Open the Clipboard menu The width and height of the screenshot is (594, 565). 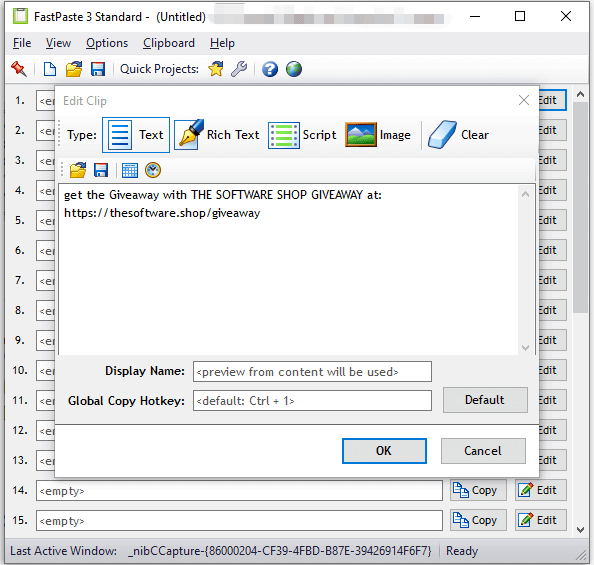169,43
